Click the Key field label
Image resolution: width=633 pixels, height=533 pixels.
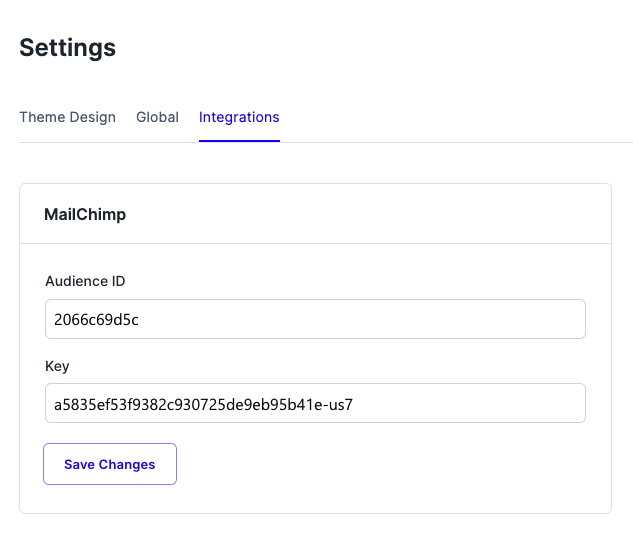pyautogui.click(x=57, y=366)
